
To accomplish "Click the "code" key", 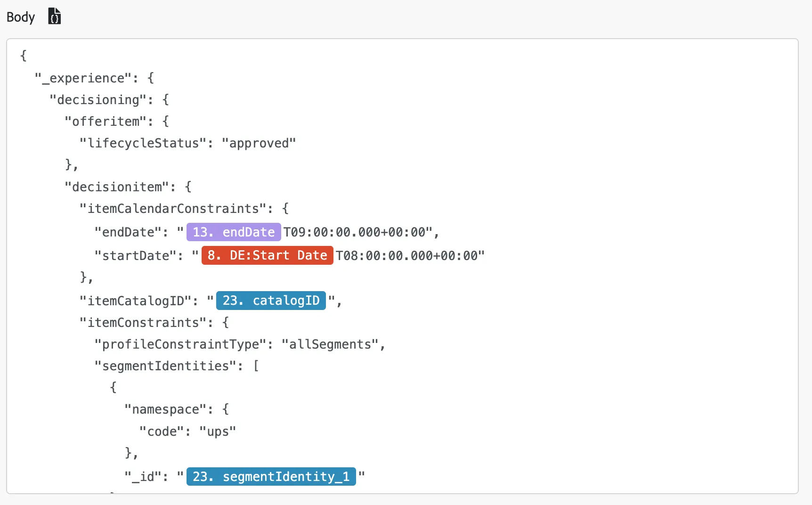I will click(162, 432).
